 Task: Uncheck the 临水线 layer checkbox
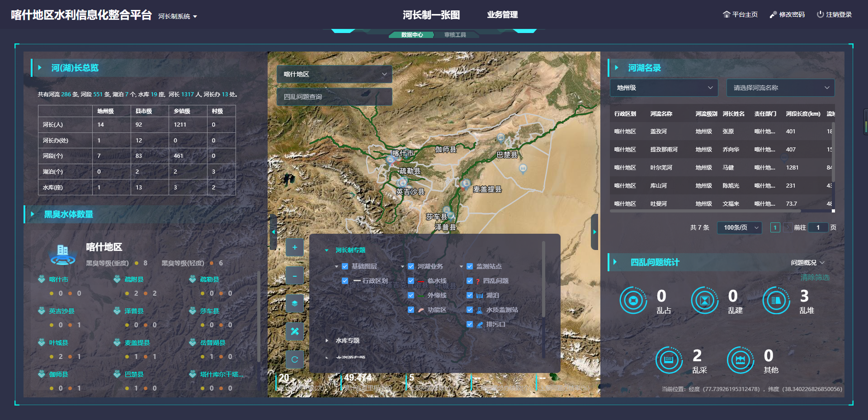point(411,281)
